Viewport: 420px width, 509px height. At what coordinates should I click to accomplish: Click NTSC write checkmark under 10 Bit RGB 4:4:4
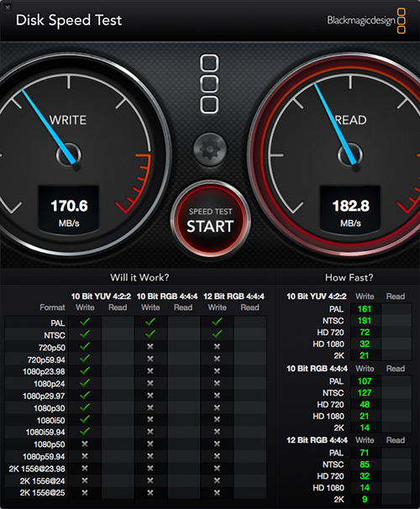click(150, 334)
